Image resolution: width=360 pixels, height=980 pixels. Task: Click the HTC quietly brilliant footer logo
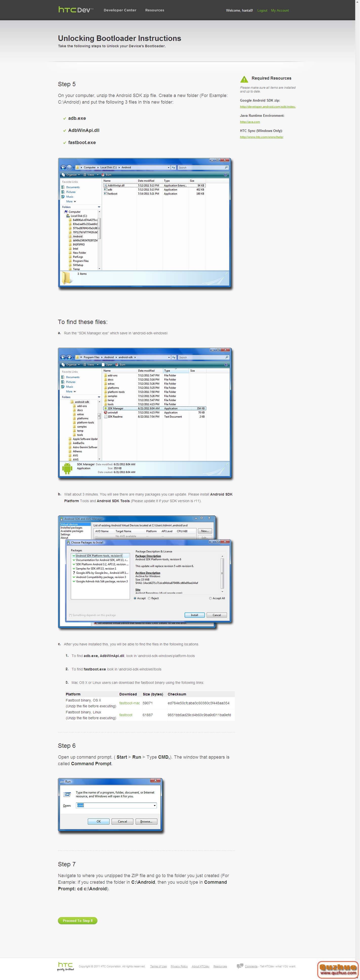click(x=66, y=966)
